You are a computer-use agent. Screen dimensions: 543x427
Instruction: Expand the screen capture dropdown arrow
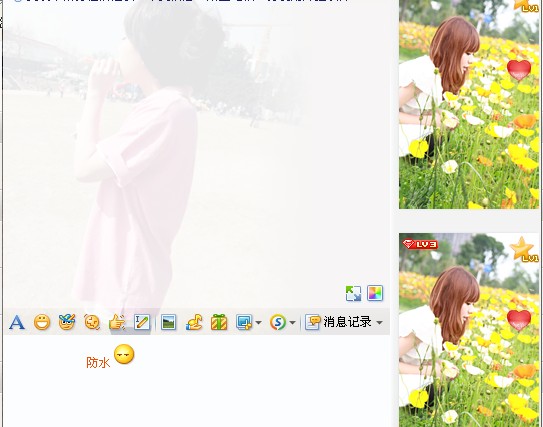[x=258, y=322]
